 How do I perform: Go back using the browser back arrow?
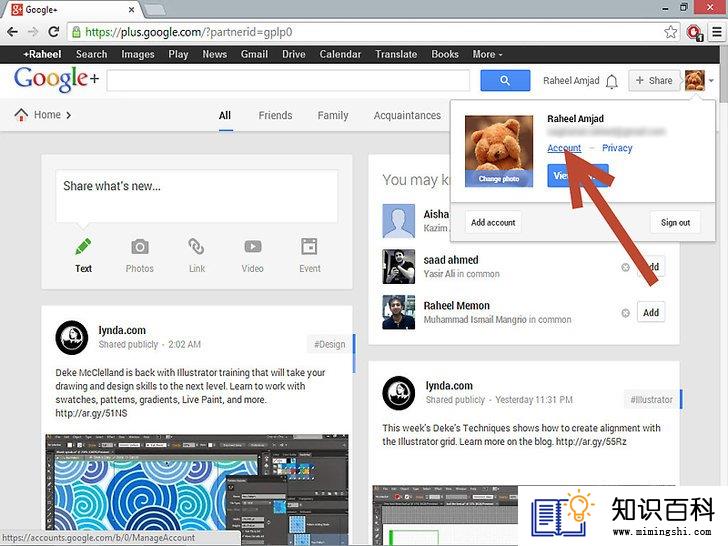point(13,32)
